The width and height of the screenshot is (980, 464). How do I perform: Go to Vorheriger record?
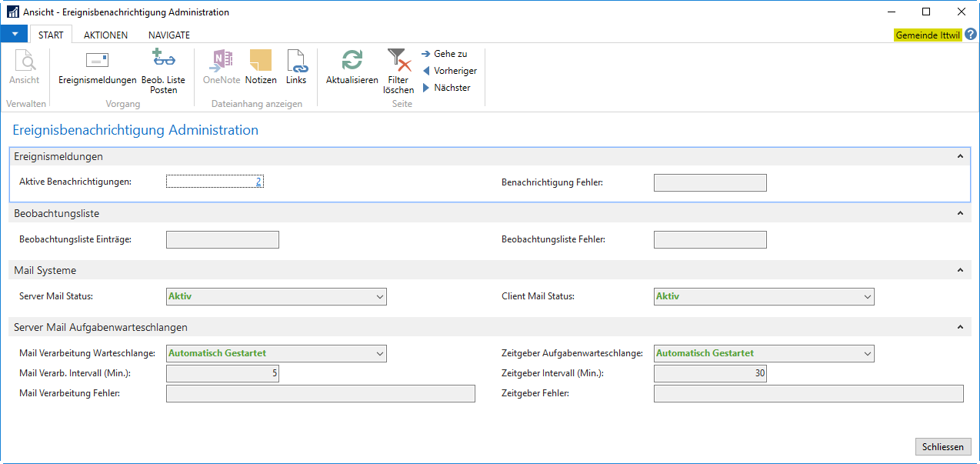point(450,71)
